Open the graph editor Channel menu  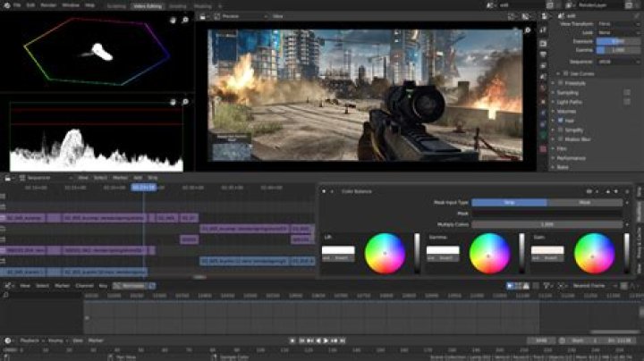point(84,286)
